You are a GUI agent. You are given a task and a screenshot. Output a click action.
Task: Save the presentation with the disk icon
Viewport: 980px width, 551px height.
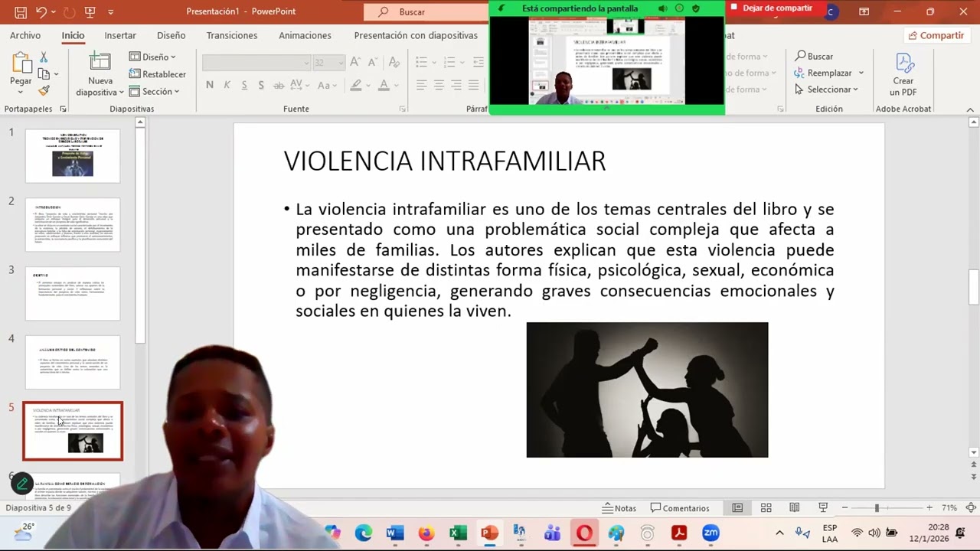21,12
